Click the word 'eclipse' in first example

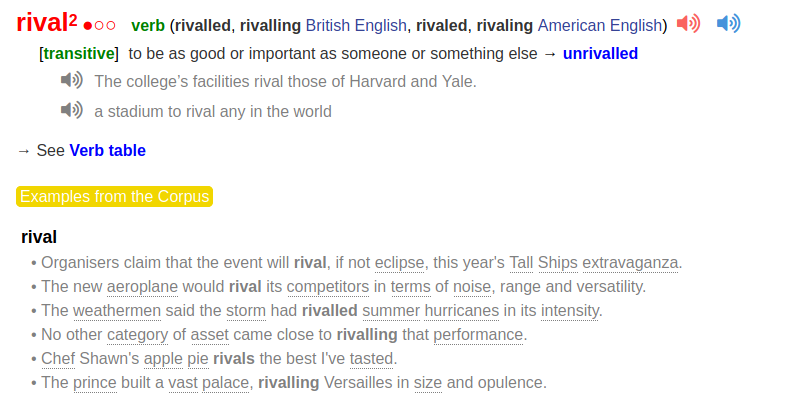click(x=400, y=263)
